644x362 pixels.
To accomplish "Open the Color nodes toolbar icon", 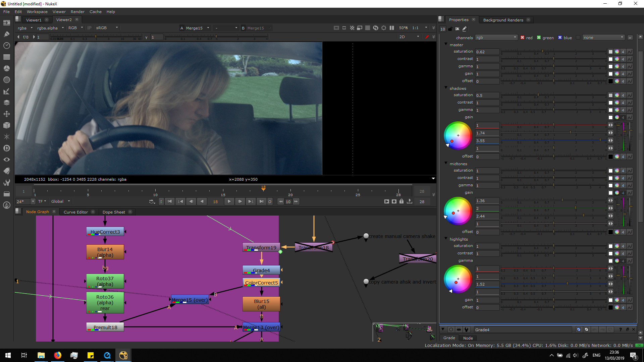I will point(6,68).
